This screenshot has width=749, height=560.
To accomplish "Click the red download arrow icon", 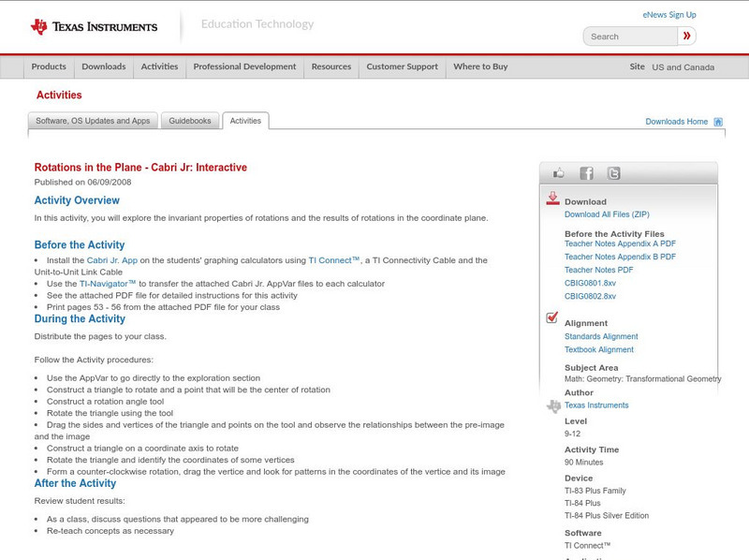I will click(552, 199).
